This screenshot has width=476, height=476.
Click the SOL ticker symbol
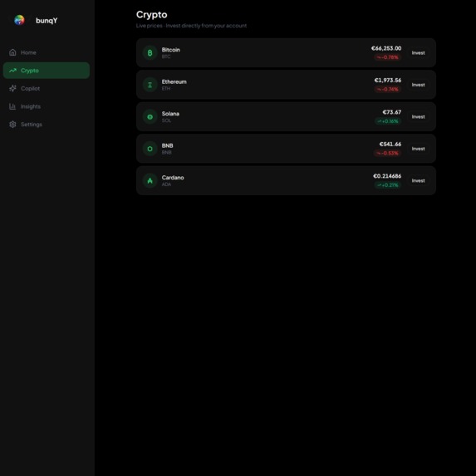point(166,120)
